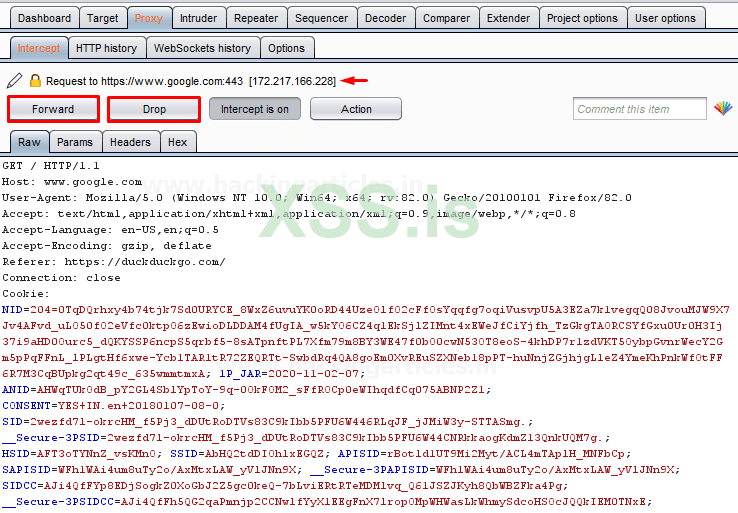Toggle the Intercept is on button

pyautogui.click(x=255, y=109)
